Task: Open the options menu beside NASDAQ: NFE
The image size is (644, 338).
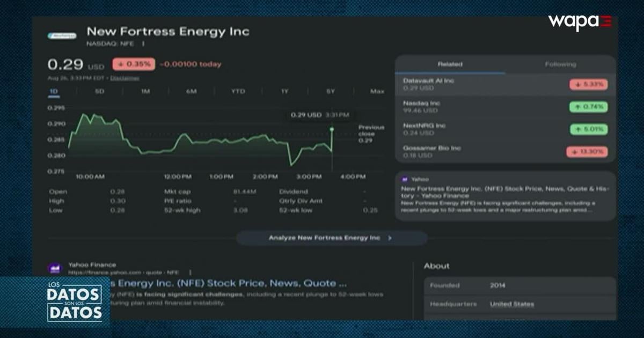Action: click(143, 43)
